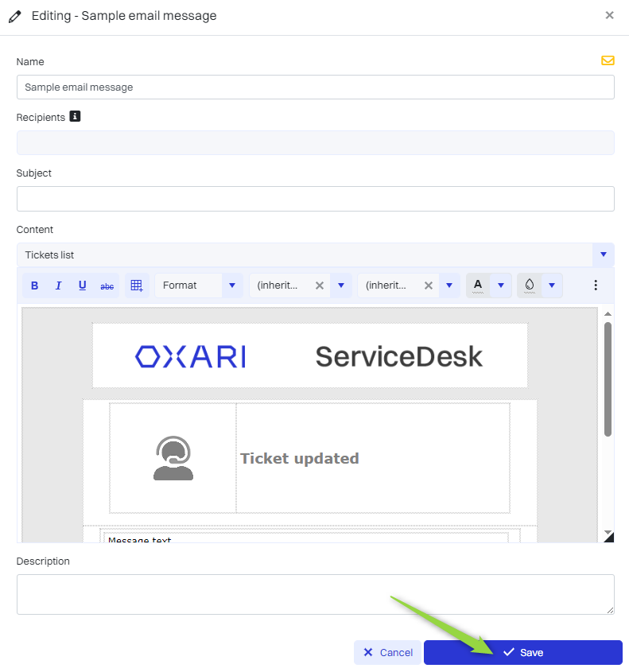The width and height of the screenshot is (629, 672).
Task: Click the background color droplet icon
Action: point(530,285)
